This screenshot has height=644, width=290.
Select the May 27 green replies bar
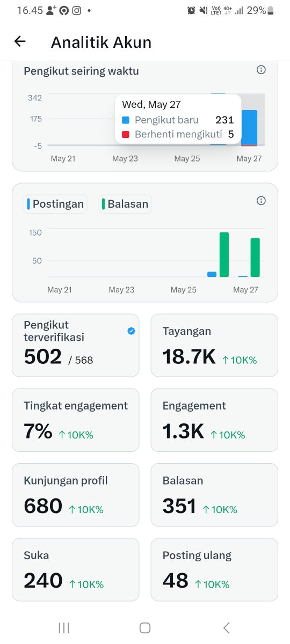point(255,258)
